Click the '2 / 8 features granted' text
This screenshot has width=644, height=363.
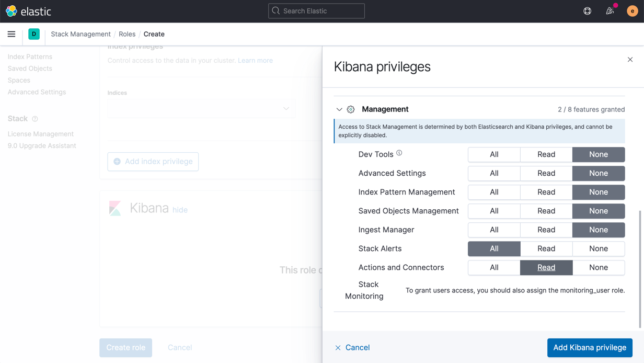[x=591, y=109]
